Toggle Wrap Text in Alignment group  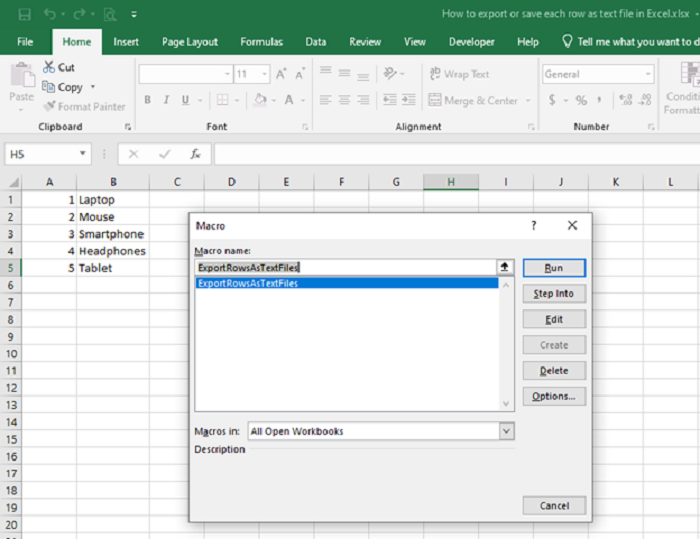point(459,74)
